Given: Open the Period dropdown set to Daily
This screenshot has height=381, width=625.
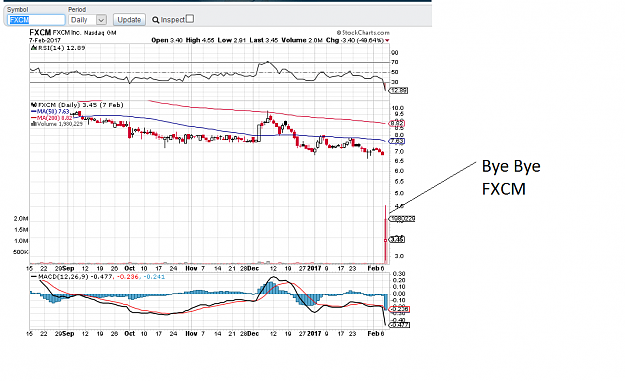Looking at the screenshot, I should pos(88,20).
